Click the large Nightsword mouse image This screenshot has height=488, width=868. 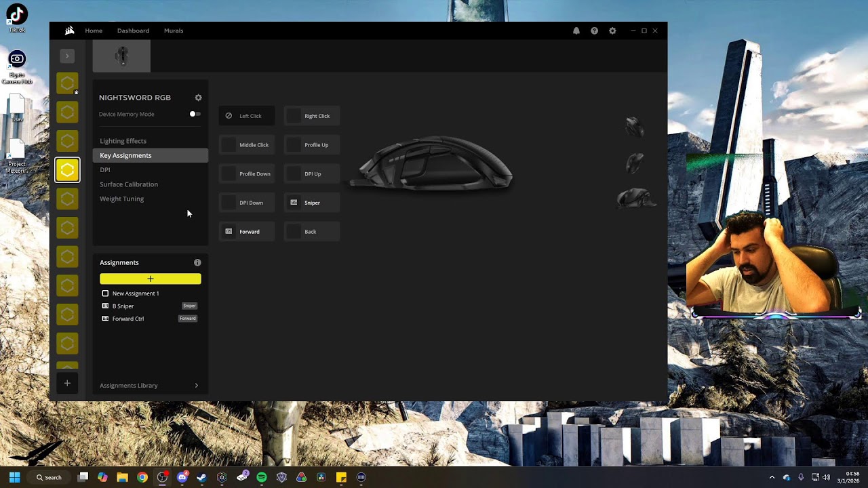click(x=431, y=165)
